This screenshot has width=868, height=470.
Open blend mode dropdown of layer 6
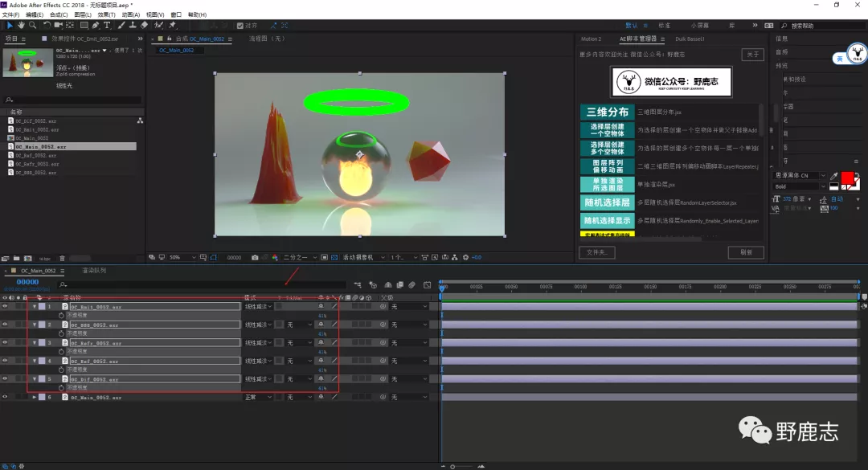click(257, 397)
